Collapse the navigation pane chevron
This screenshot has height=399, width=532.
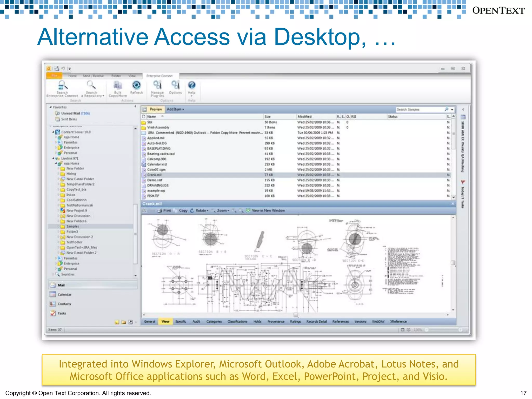coord(135,107)
